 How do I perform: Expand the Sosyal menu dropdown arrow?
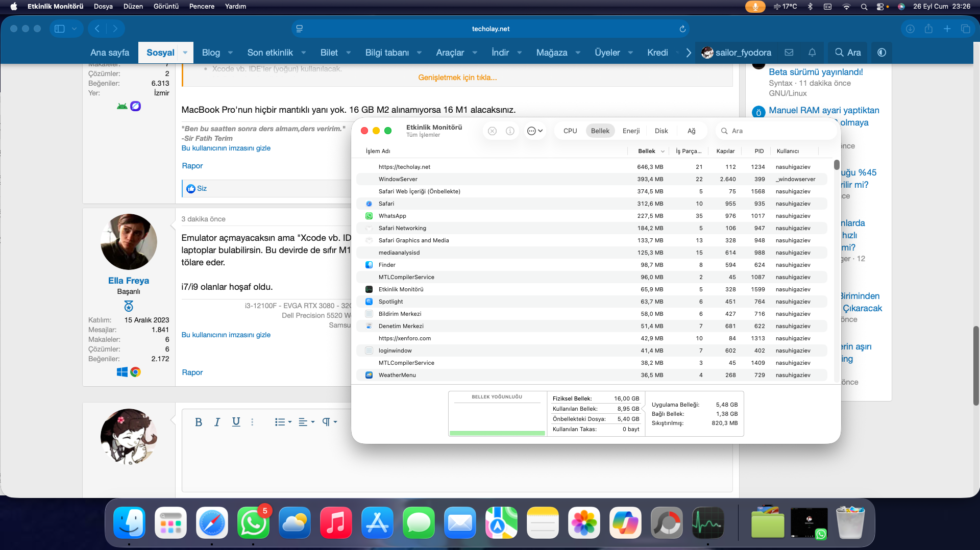[185, 53]
